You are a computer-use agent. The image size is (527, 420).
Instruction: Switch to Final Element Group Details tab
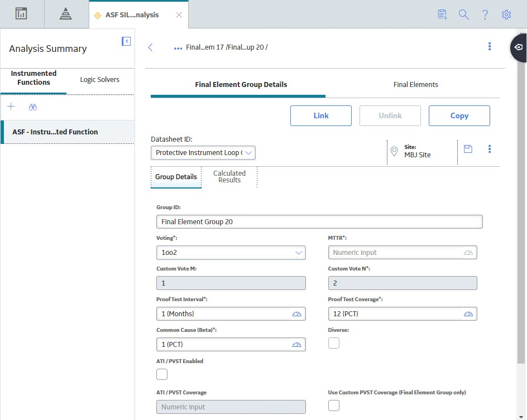pos(241,85)
